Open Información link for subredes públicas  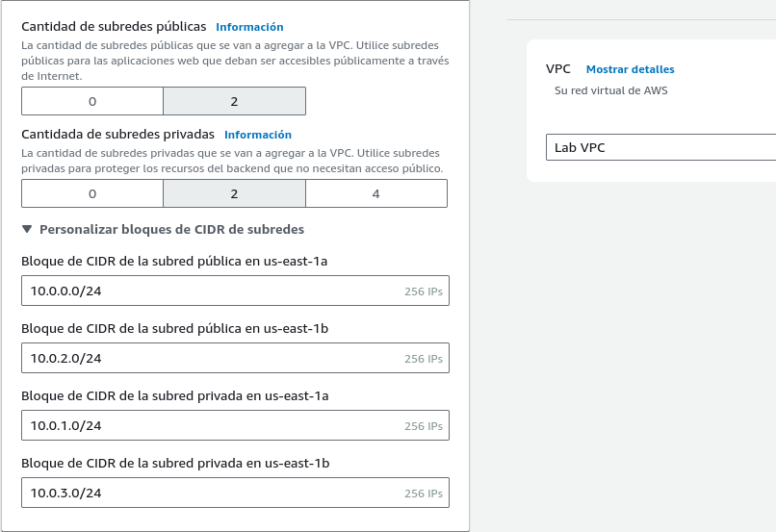(x=249, y=27)
